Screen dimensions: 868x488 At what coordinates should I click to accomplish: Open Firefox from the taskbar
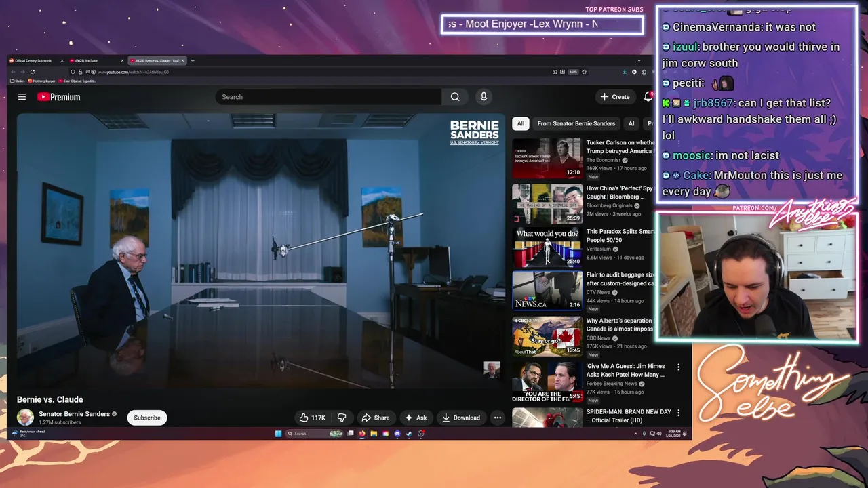(362, 434)
